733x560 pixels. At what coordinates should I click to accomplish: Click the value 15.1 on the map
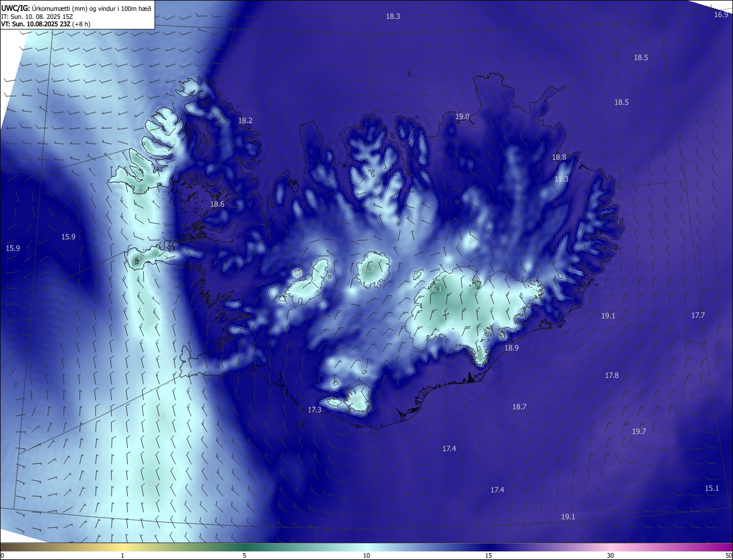coord(712,488)
